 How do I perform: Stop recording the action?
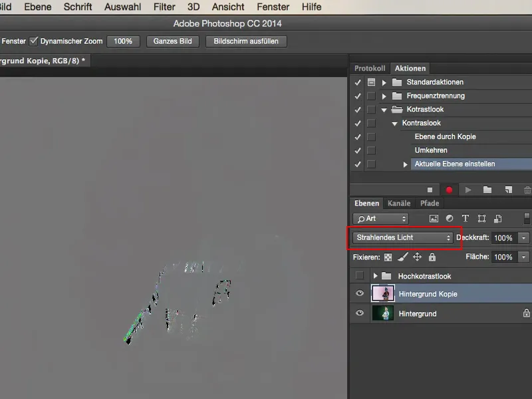coord(430,190)
